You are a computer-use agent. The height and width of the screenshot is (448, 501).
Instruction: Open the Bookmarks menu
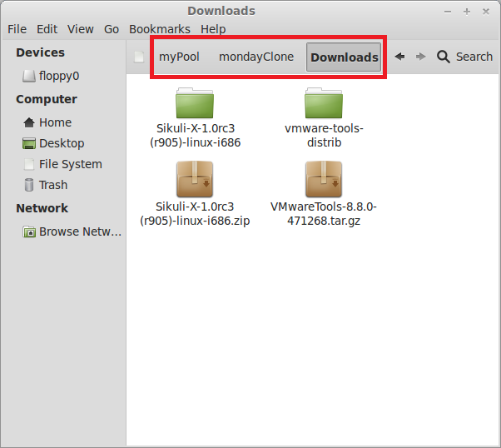pos(160,29)
